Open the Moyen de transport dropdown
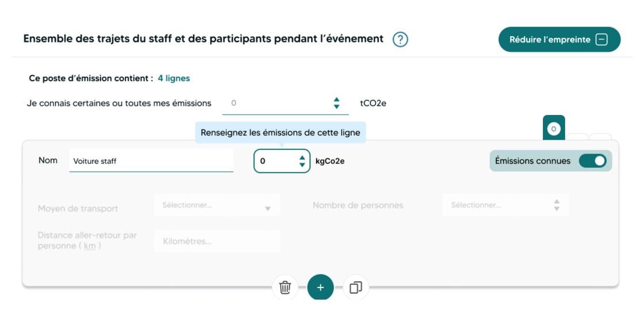The width and height of the screenshot is (644, 322). click(x=217, y=205)
